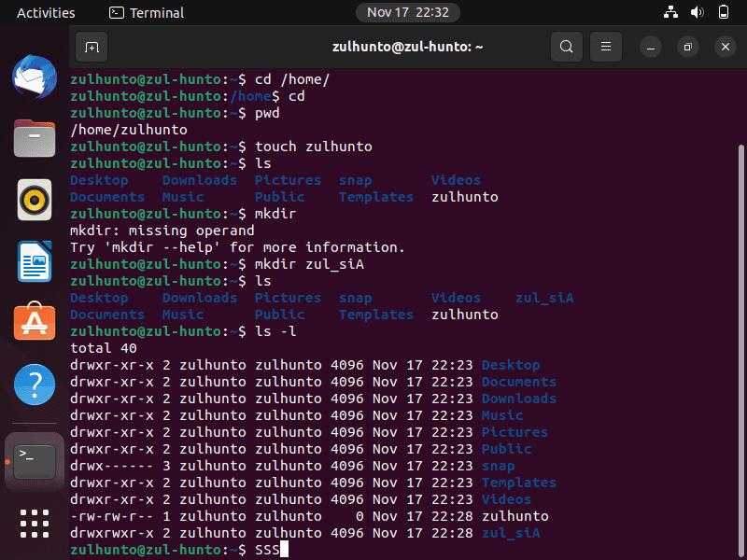
Task: Click Documents in the ls -l listing
Action: (519, 382)
